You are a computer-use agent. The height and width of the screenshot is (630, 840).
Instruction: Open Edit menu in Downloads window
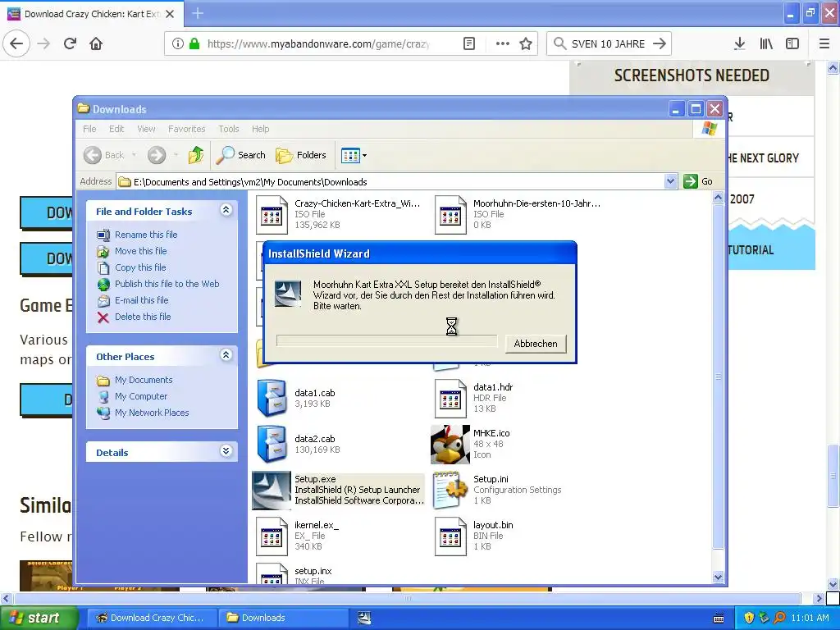pyautogui.click(x=116, y=129)
